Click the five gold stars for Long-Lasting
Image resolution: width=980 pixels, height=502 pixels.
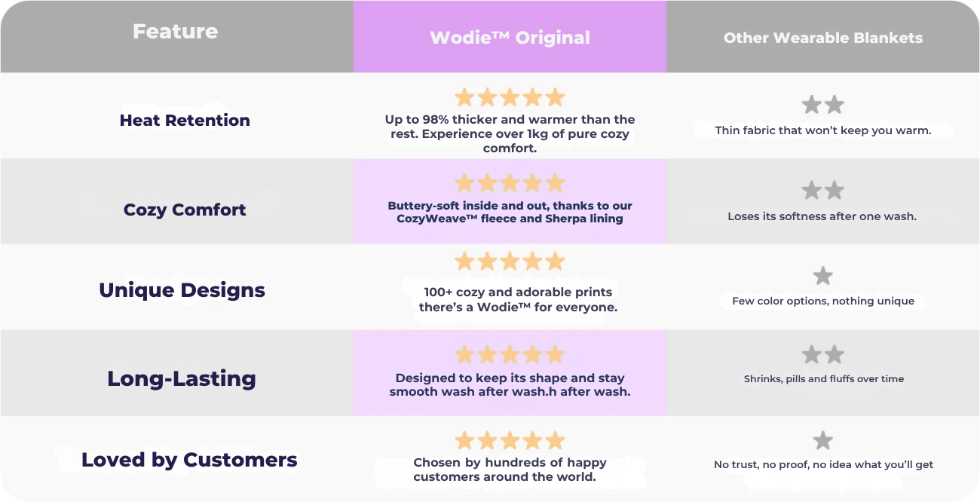click(510, 355)
